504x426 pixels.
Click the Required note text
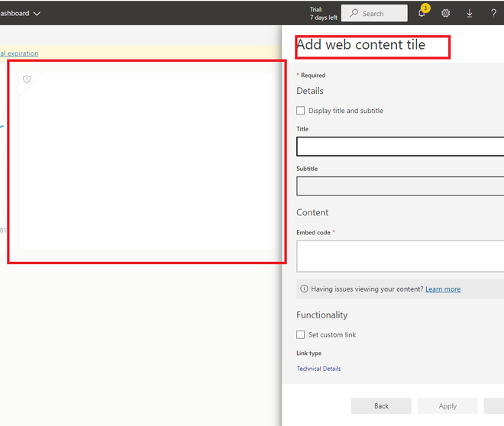tap(311, 75)
